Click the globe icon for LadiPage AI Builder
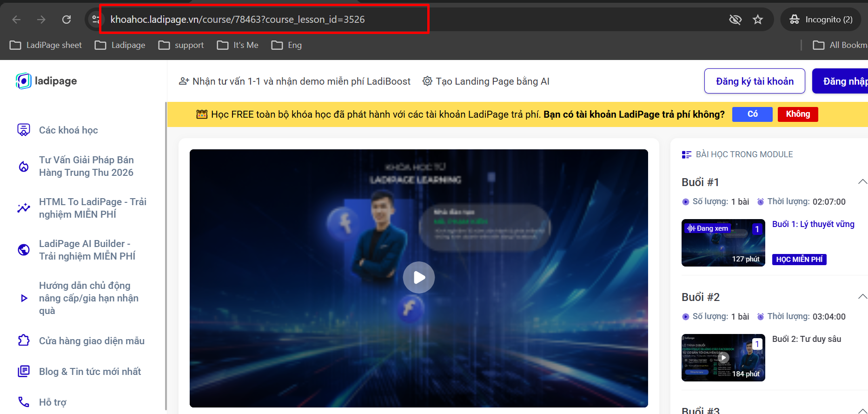The image size is (868, 414). pos(24,250)
